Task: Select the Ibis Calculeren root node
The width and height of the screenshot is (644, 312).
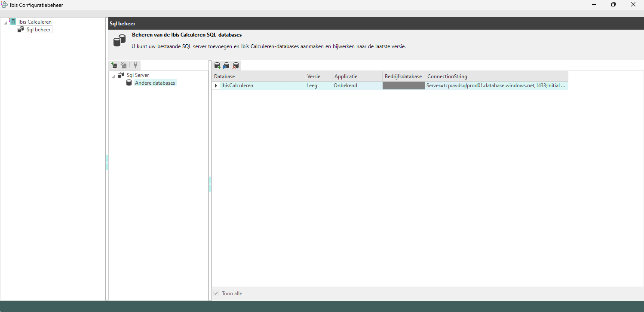Action: (35, 22)
